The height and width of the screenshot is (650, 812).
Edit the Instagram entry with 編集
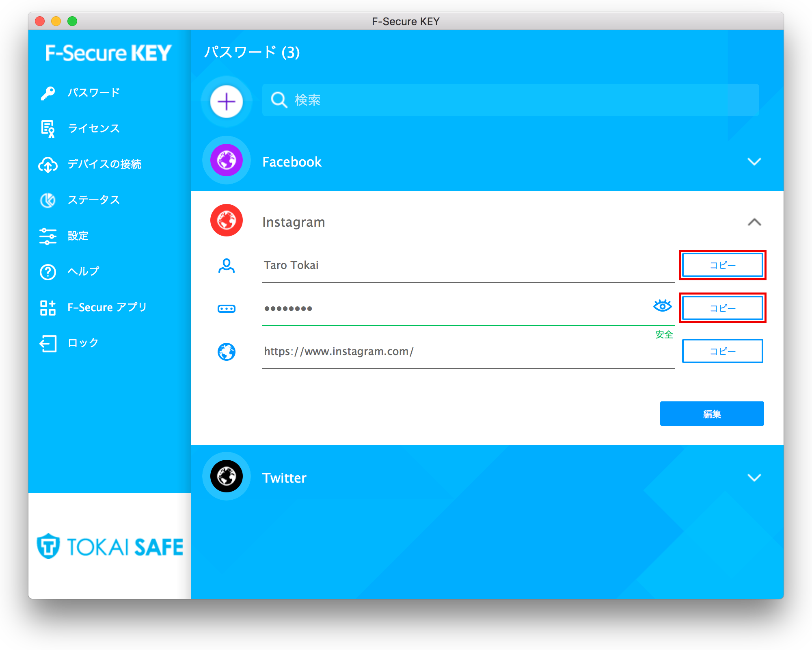pos(712,414)
